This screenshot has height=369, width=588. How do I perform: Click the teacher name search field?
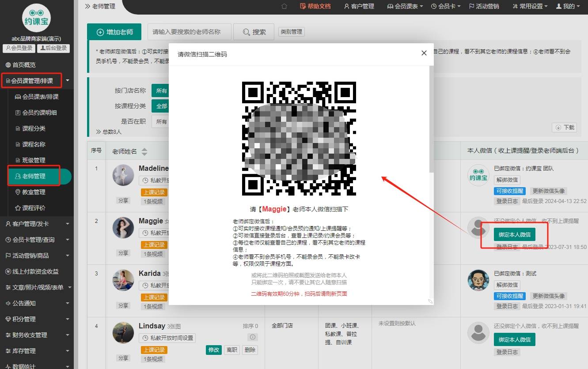coord(189,32)
